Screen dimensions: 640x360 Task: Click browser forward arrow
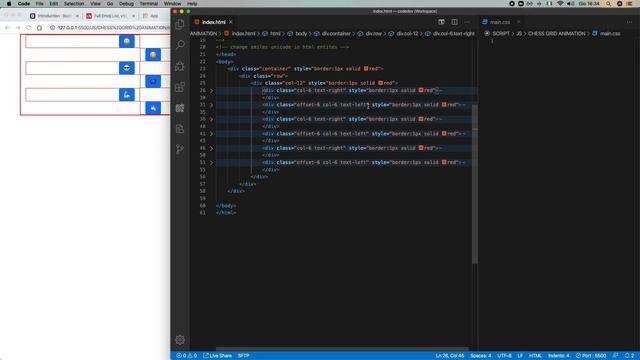click(x=18, y=28)
